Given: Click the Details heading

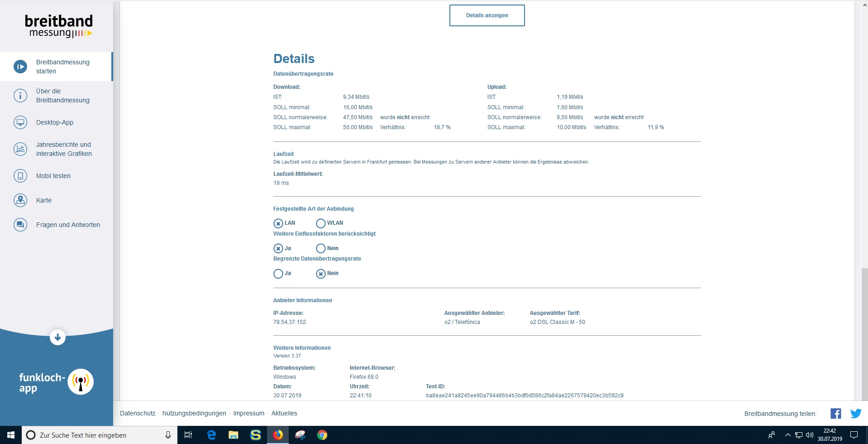Looking at the screenshot, I should pyautogui.click(x=294, y=58).
